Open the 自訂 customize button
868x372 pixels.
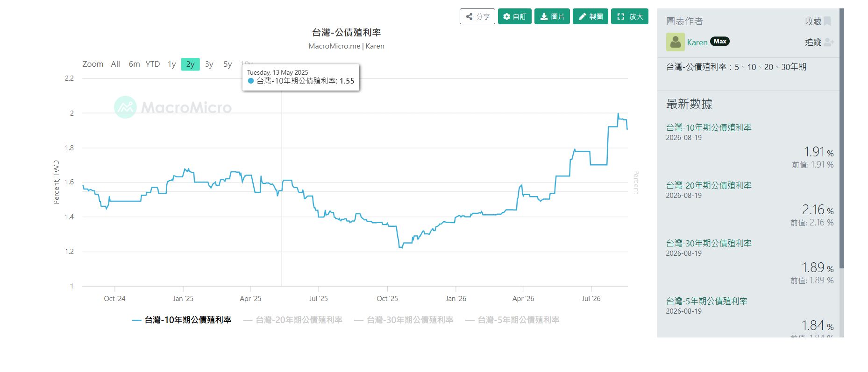pyautogui.click(x=514, y=16)
